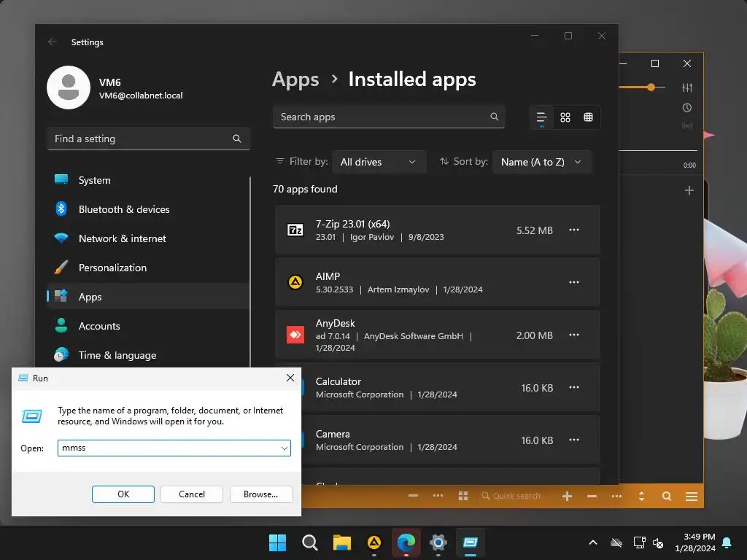Image resolution: width=747 pixels, height=560 pixels.
Task: Click the AIMP Quick search field
Action: point(516,496)
